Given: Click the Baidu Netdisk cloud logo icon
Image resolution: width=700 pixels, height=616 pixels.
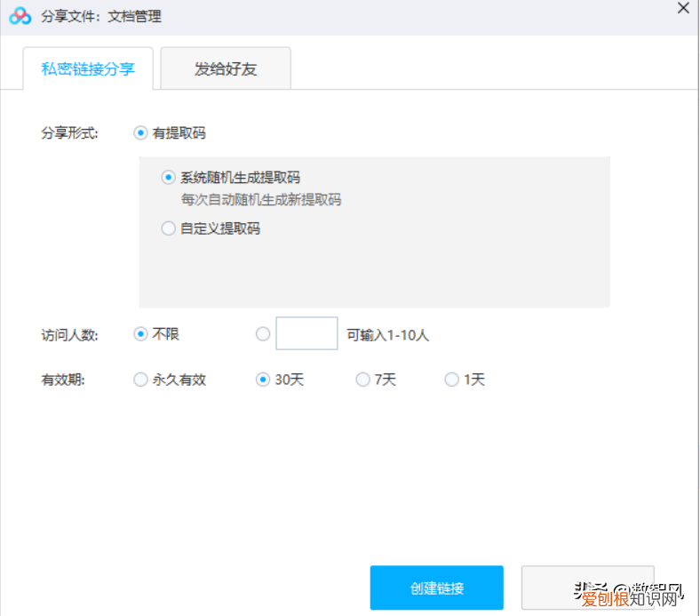Looking at the screenshot, I should point(20,16).
